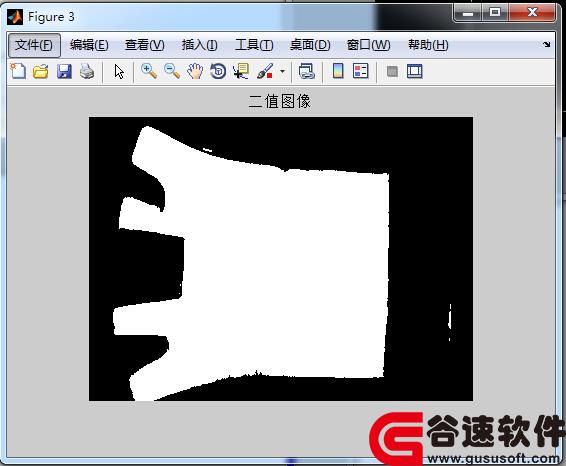Open the 工具(T) menu
The width and height of the screenshot is (566, 466).
[x=254, y=45]
